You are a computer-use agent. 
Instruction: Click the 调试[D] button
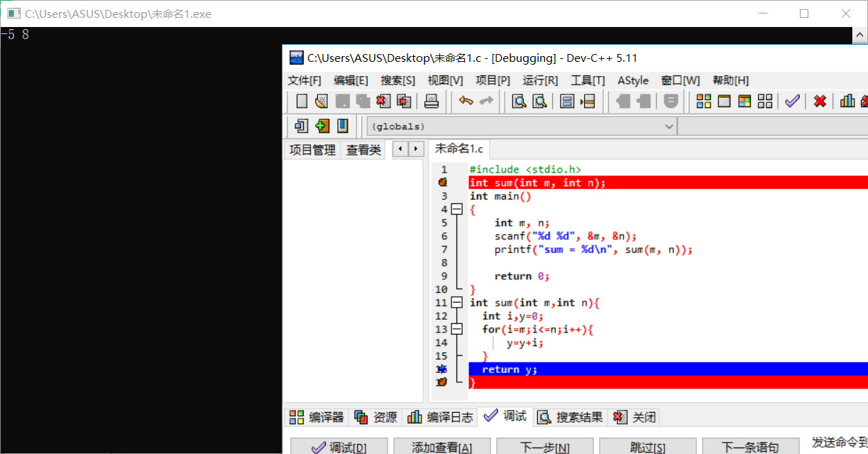339,447
